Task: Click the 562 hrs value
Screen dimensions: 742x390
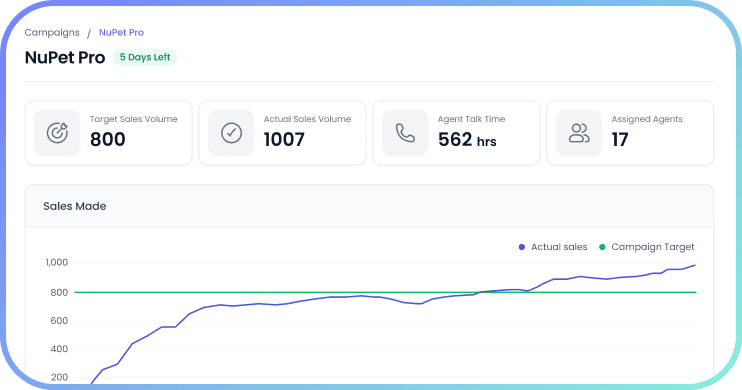Action: (467, 139)
